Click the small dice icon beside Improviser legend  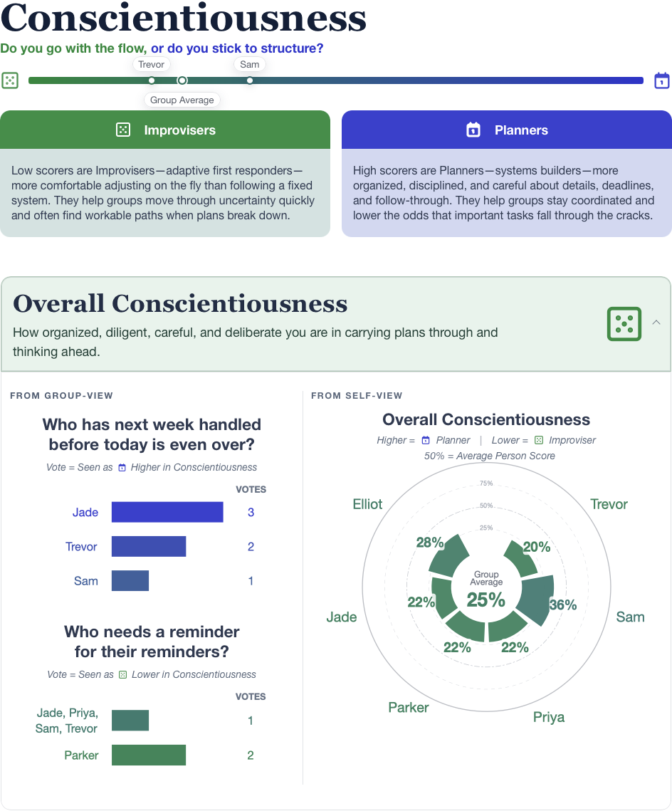coord(539,440)
